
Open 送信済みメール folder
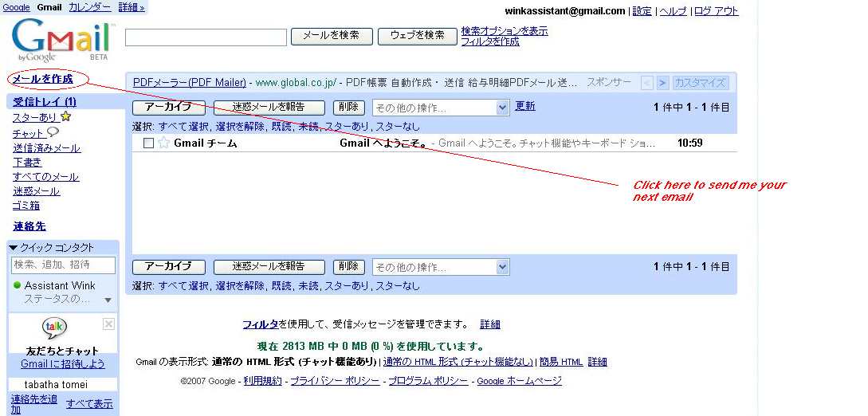pos(46,148)
